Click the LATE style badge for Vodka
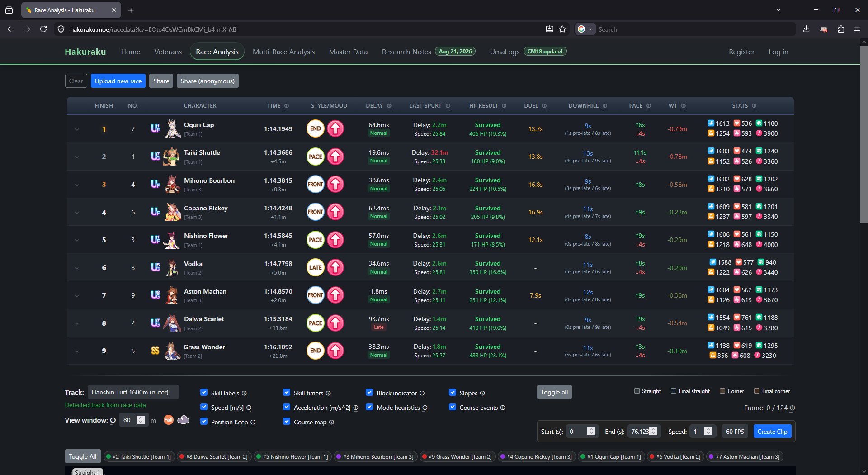 tap(316, 267)
